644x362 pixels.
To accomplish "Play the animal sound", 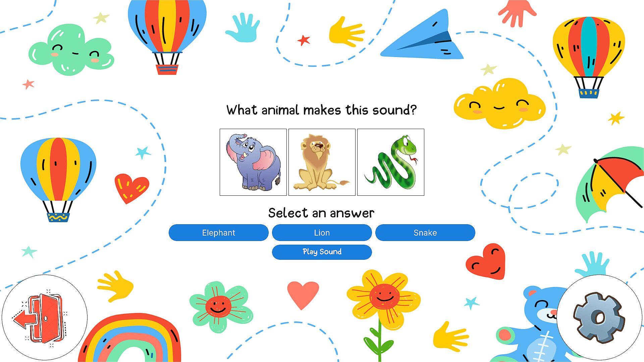I will [322, 252].
